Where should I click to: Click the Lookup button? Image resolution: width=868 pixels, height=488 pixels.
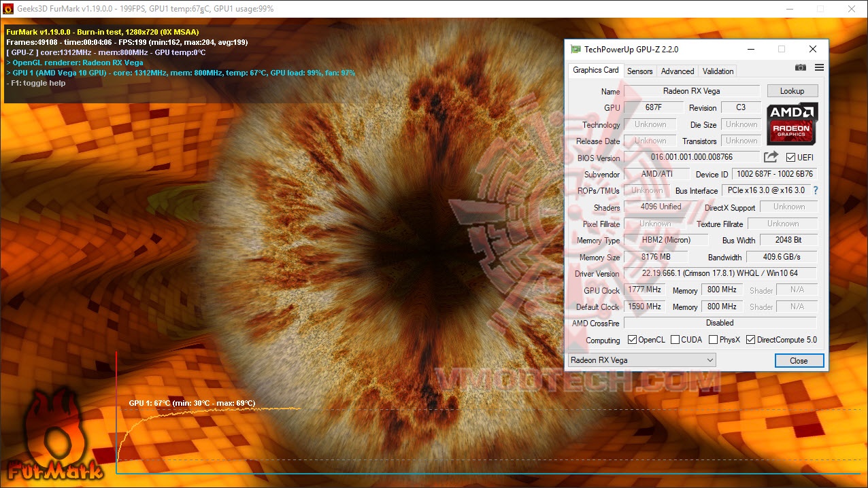(792, 91)
